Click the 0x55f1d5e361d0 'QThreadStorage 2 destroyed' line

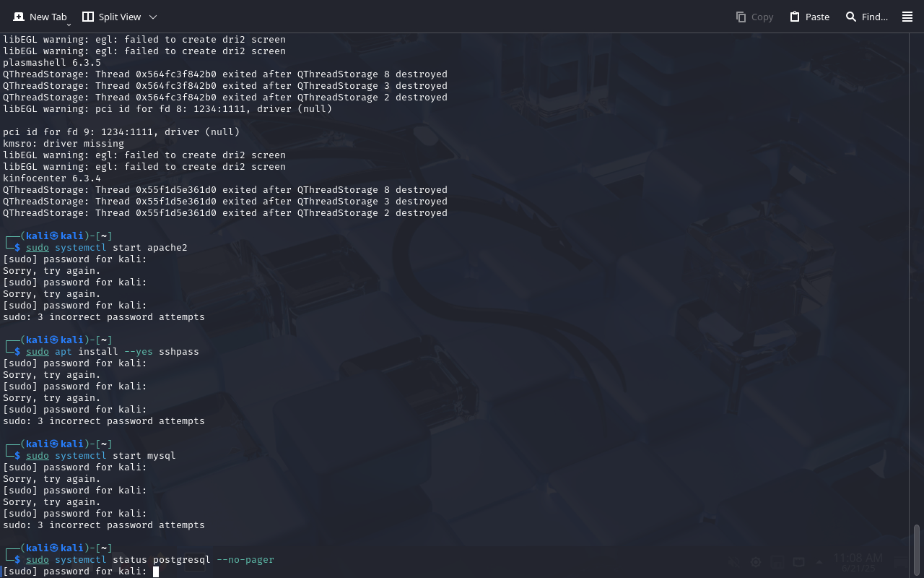pyautogui.click(x=225, y=213)
